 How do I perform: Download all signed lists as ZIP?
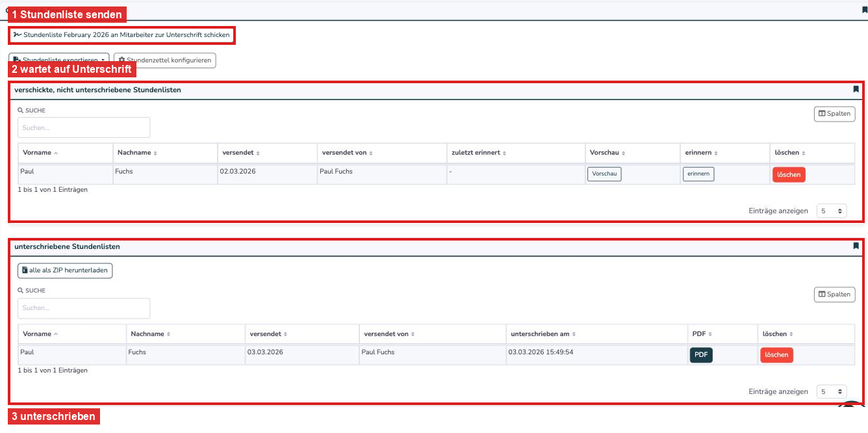pos(65,270)
